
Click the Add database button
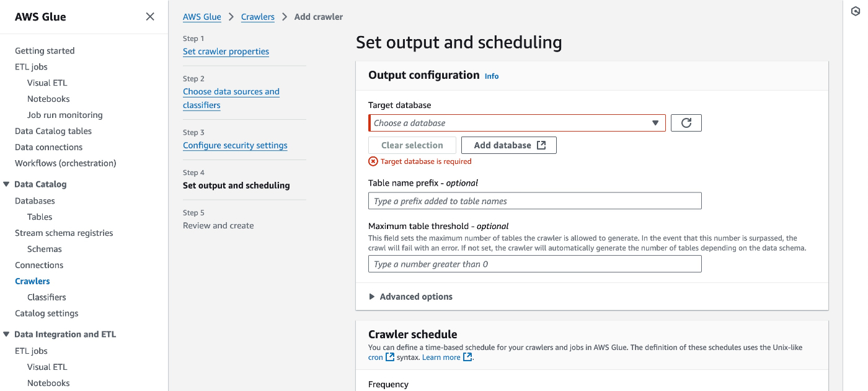pyautogui.click(x=508, y=145)
